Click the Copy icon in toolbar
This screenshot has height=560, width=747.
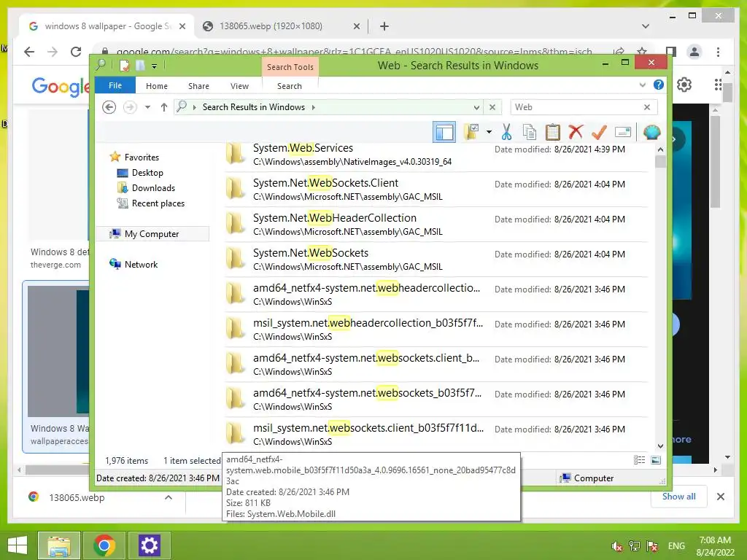tap(529, 132)
